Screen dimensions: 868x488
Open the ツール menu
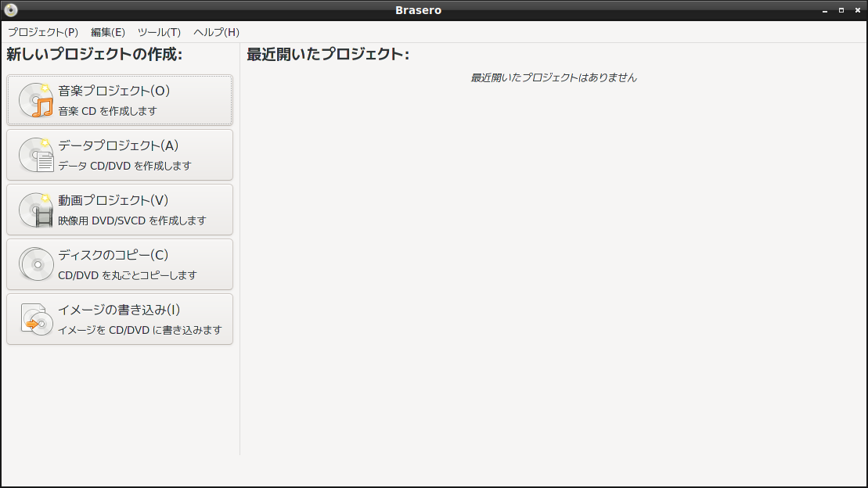[x=157, y=32]
